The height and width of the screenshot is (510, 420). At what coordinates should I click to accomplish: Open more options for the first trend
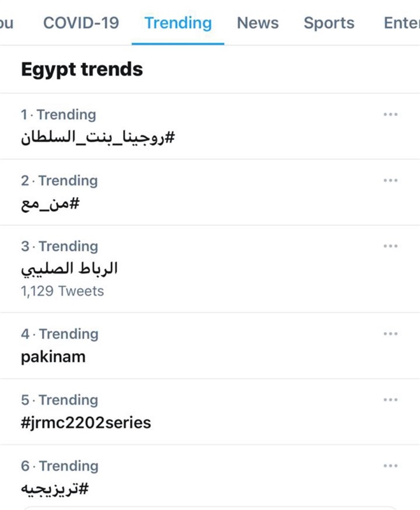click(x=390, y=115)
